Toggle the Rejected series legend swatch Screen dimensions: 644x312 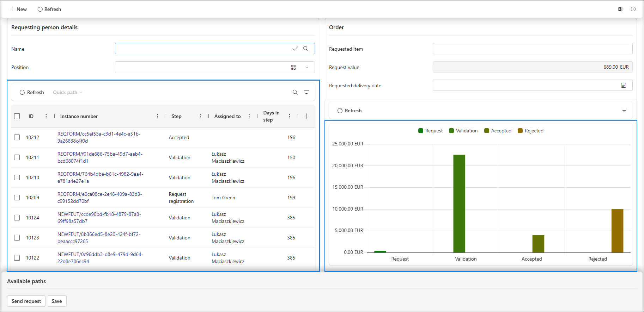point(520,131)
